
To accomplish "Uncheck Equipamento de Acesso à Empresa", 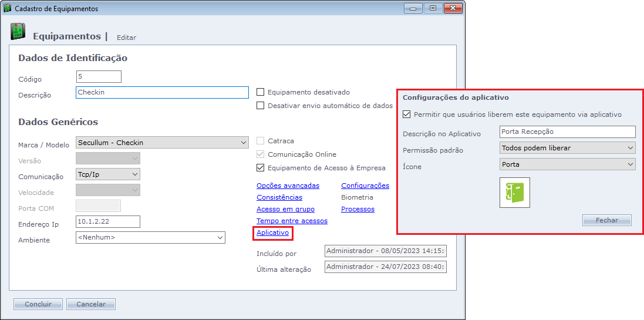I will [x=261, y=168].
